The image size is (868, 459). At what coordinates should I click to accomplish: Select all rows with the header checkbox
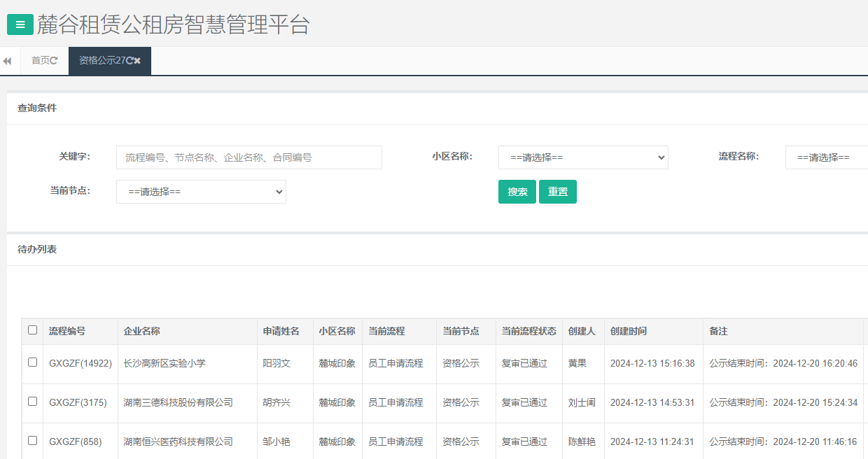point(32,330)
